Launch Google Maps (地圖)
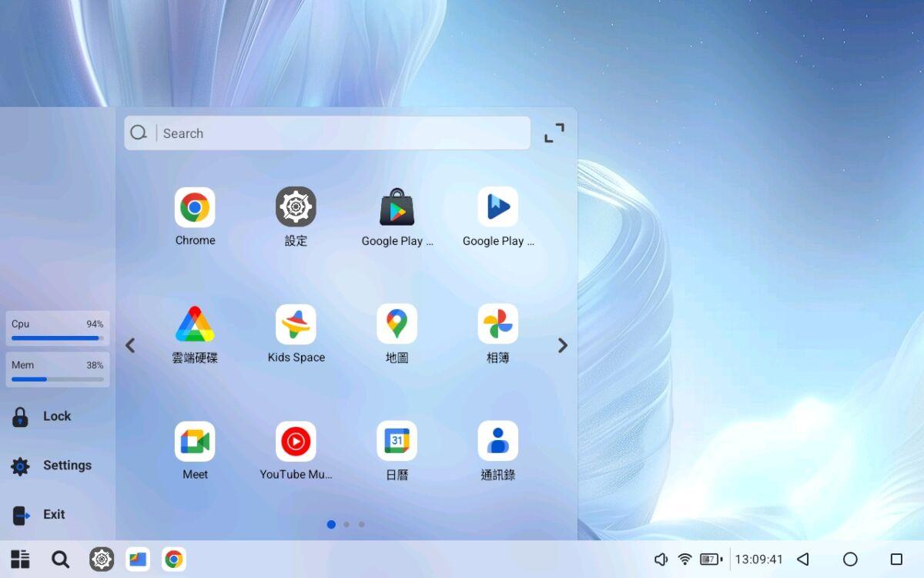924x578 pixels. tap(397, 324)
